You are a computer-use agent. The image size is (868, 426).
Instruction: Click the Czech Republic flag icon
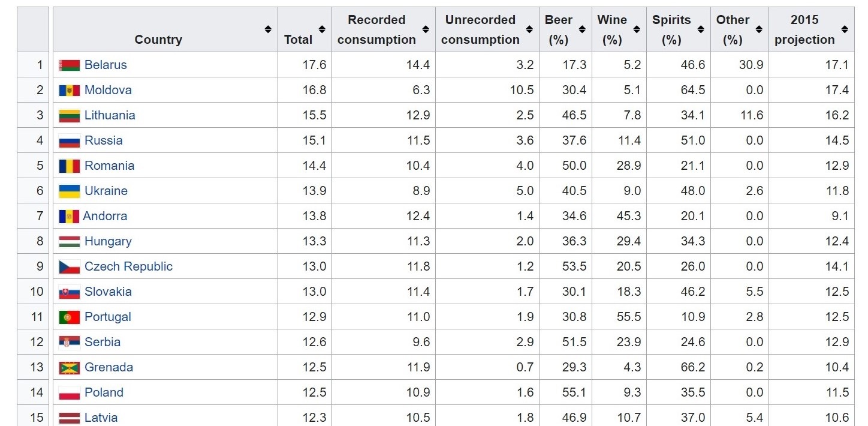point(70,267)
